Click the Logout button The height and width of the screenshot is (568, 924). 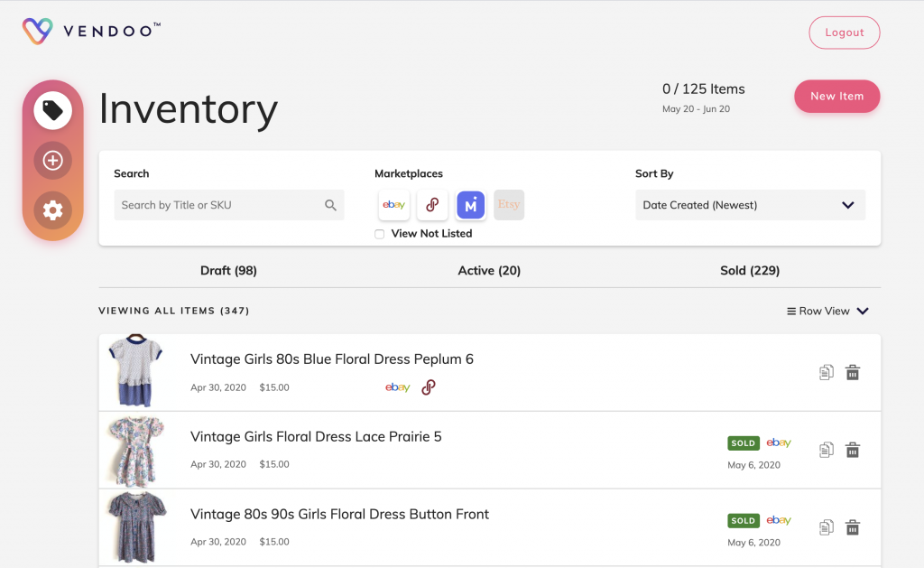tap(844, 33)
